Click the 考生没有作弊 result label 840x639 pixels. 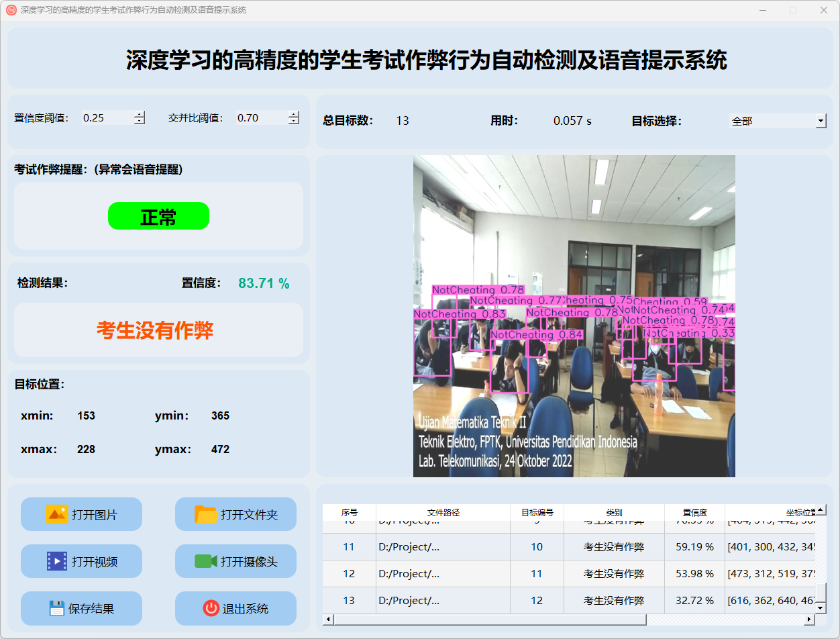point(155,330)
